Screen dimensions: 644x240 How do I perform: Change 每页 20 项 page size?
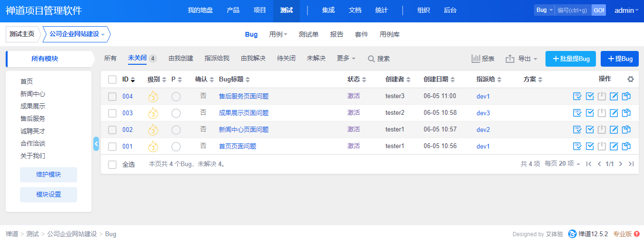[563, 164]
